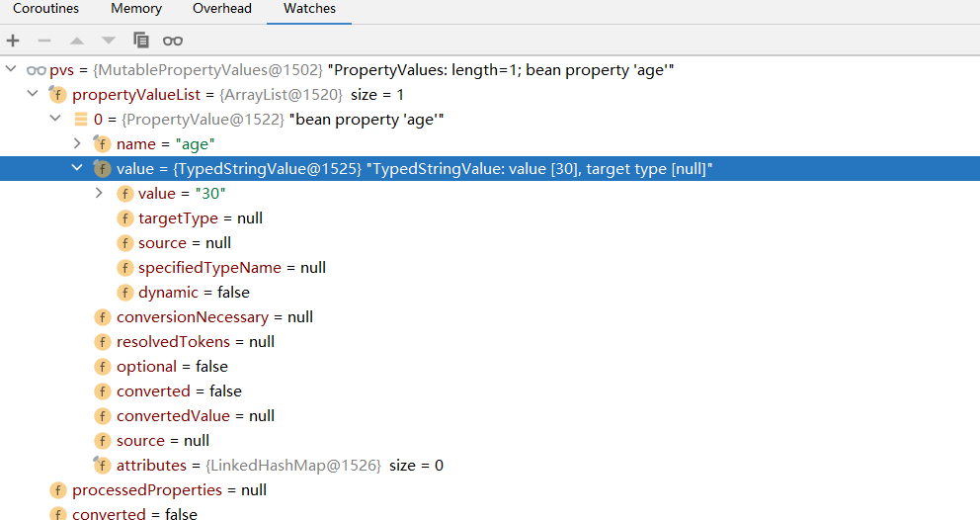Select the attributes LinkedHashMap row

click(x=490, y=465)
